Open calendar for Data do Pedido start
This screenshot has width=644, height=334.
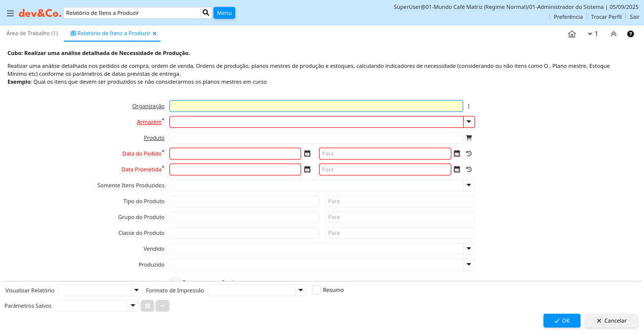(x=307, y=154)
